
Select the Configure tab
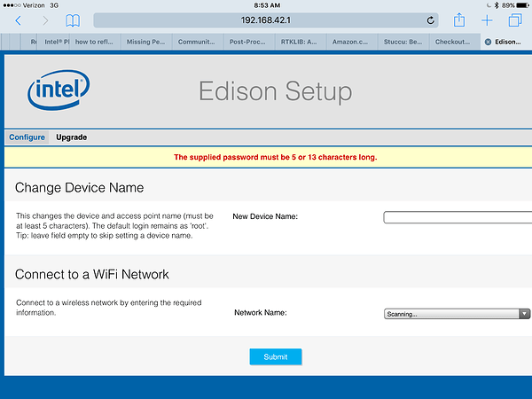(27, 137)
